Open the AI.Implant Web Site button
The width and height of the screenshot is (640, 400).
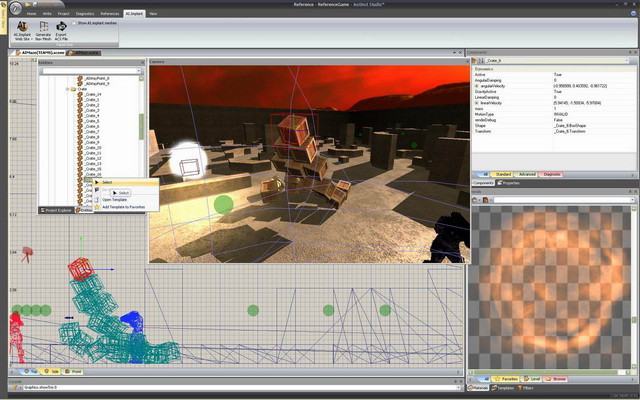point(22,31)
